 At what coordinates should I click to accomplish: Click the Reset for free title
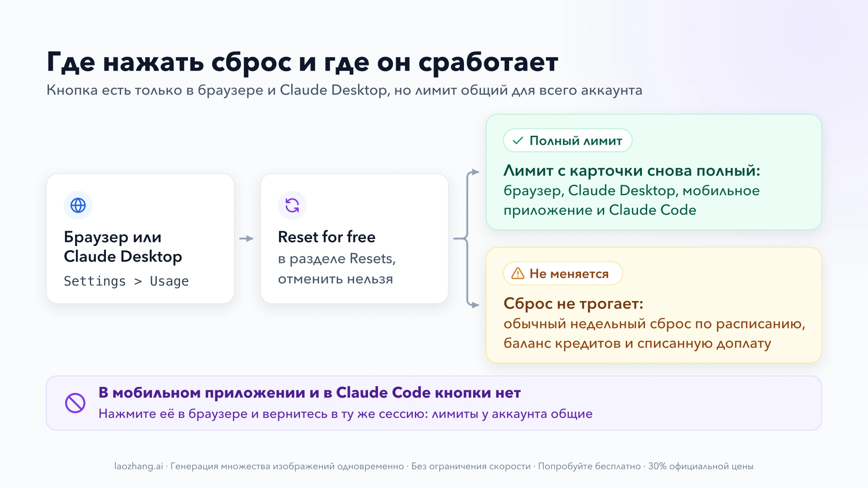click(326, 237)
